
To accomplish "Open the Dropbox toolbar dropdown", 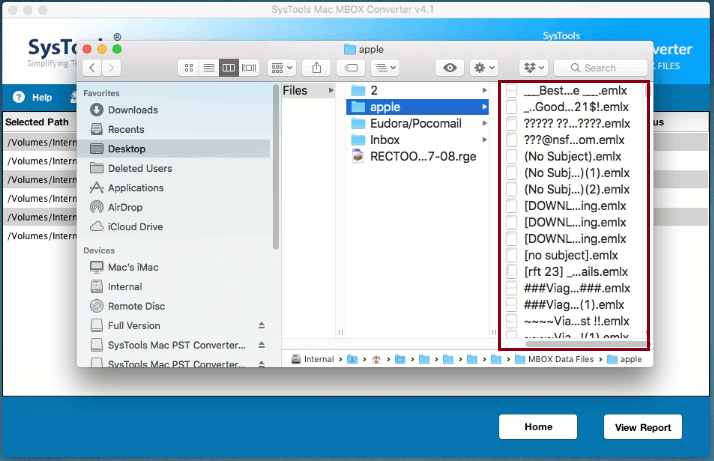I will coord(534,68).
